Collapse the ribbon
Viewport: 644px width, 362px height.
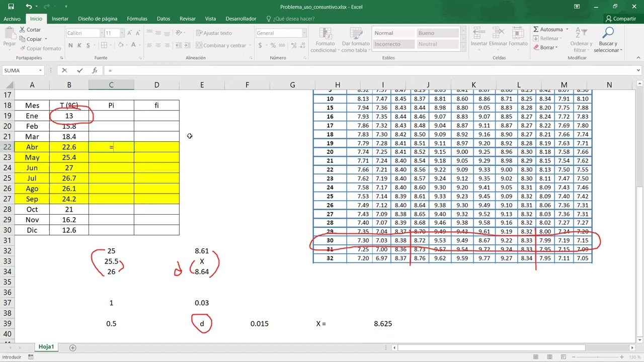tap(637, 58)
